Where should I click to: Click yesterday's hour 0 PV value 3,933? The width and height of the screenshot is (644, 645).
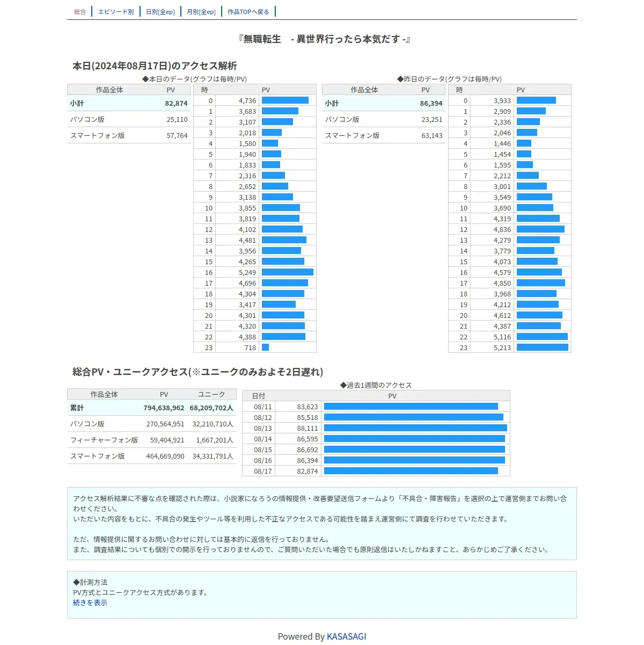click(x=502, y=100)
